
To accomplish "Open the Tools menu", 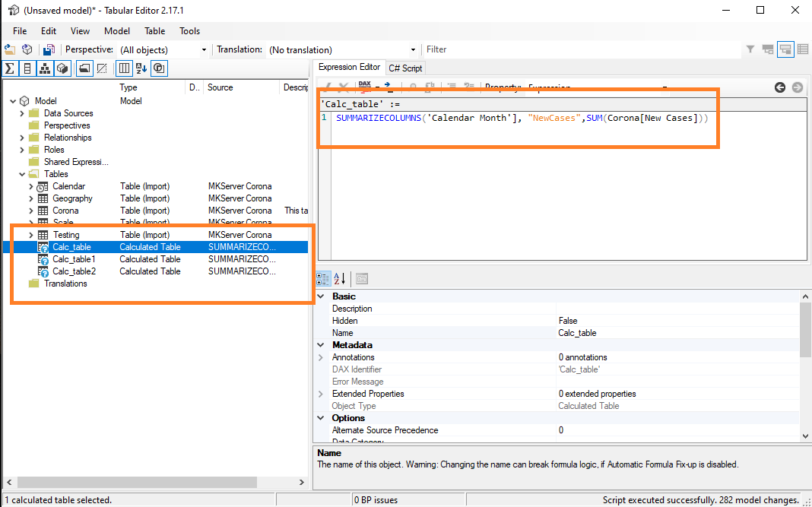I will [189, 31].
